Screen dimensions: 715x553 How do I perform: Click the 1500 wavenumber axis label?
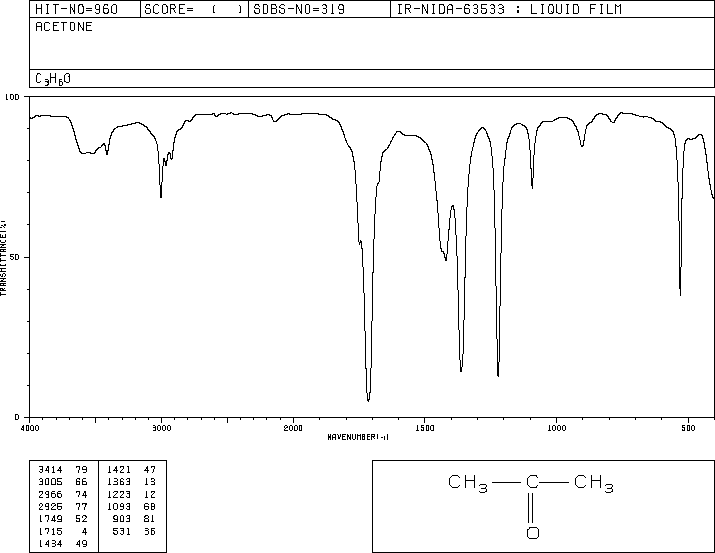(x=425, y=428)
